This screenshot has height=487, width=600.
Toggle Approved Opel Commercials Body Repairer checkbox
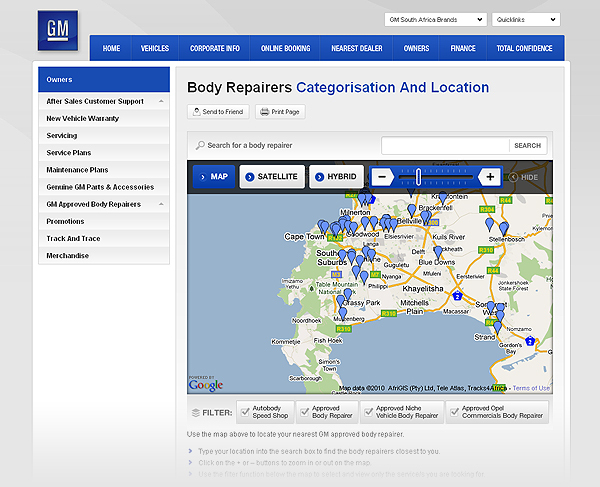pyautogui.click(x=454, y=412)
